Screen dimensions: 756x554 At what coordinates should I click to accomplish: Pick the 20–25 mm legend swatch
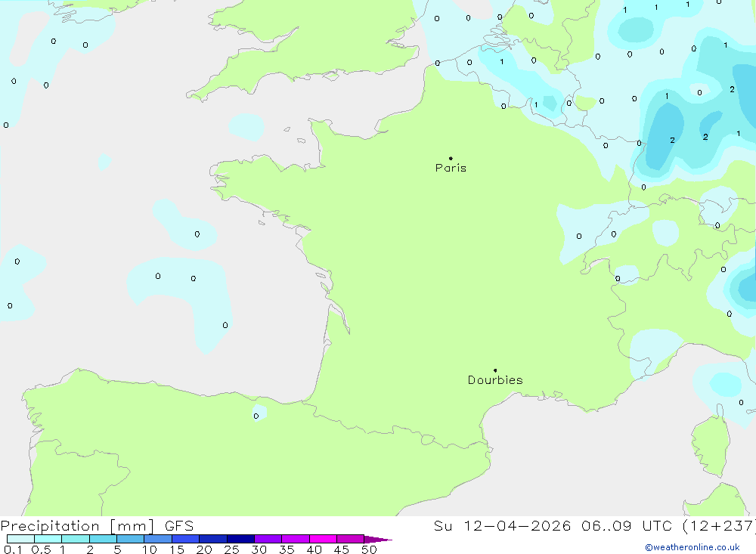[x=212, y=539]
